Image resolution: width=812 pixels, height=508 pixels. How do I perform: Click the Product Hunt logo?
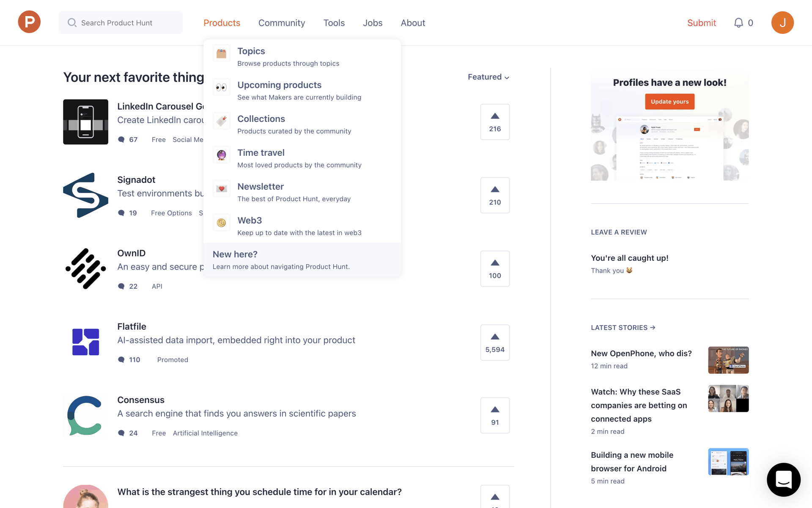pos(29,22)
